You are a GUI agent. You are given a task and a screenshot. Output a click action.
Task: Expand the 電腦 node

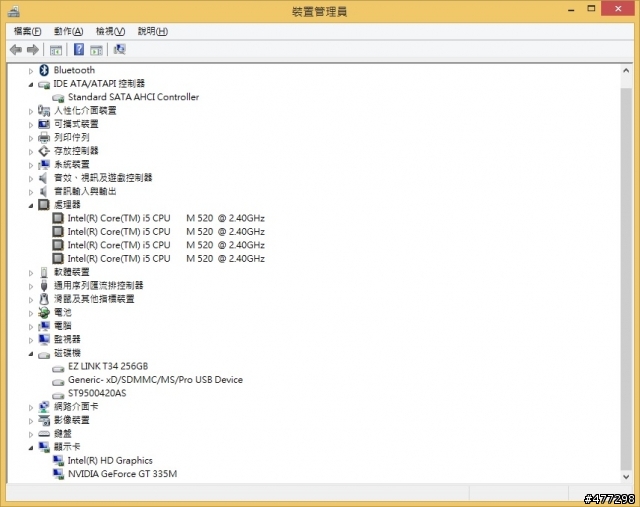31,327
